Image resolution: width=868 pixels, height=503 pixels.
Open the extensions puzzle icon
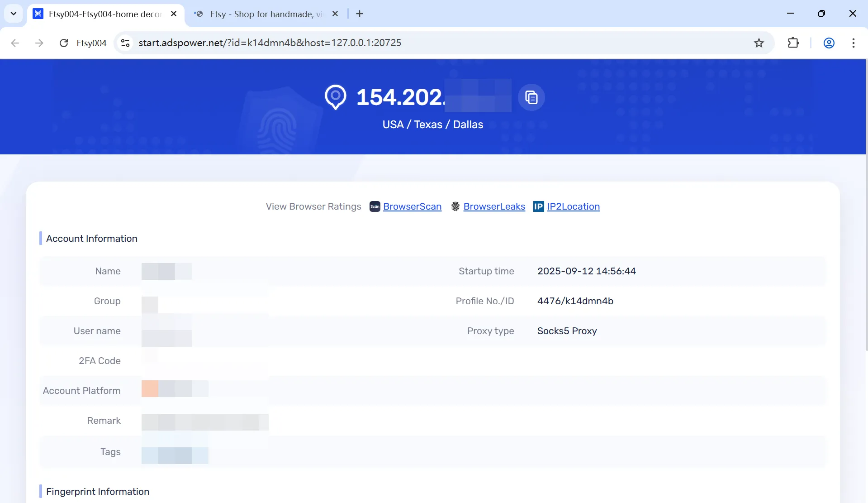click(x=793, y=43)
